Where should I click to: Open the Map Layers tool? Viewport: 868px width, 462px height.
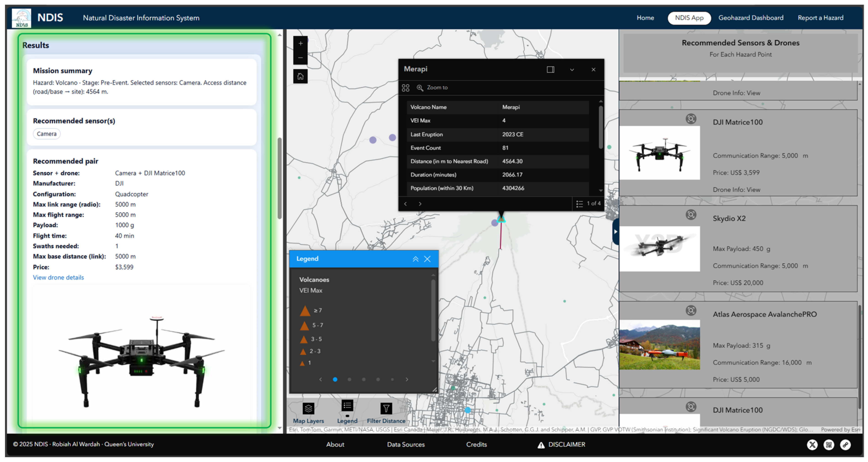[x=308, y=409]
